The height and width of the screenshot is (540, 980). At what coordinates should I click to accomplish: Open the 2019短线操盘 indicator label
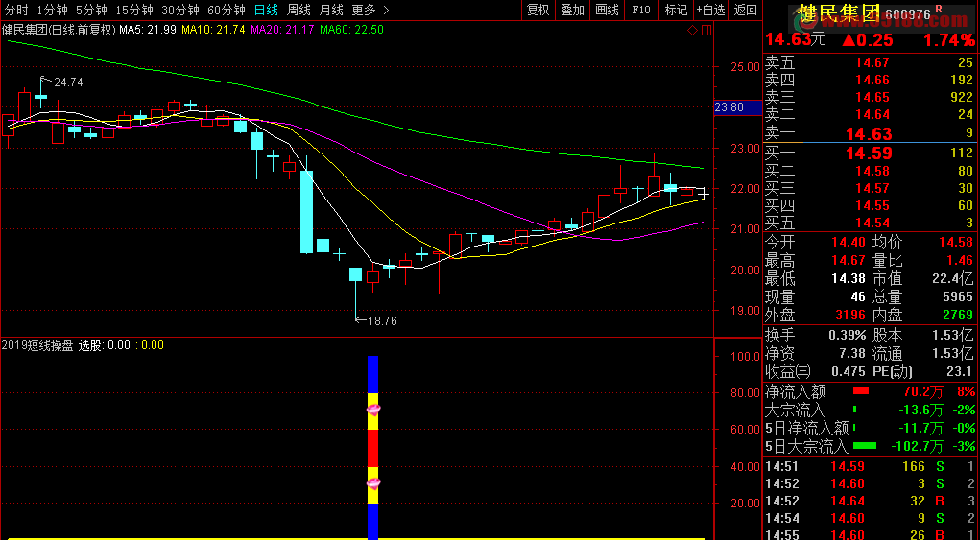coord(37,345)
